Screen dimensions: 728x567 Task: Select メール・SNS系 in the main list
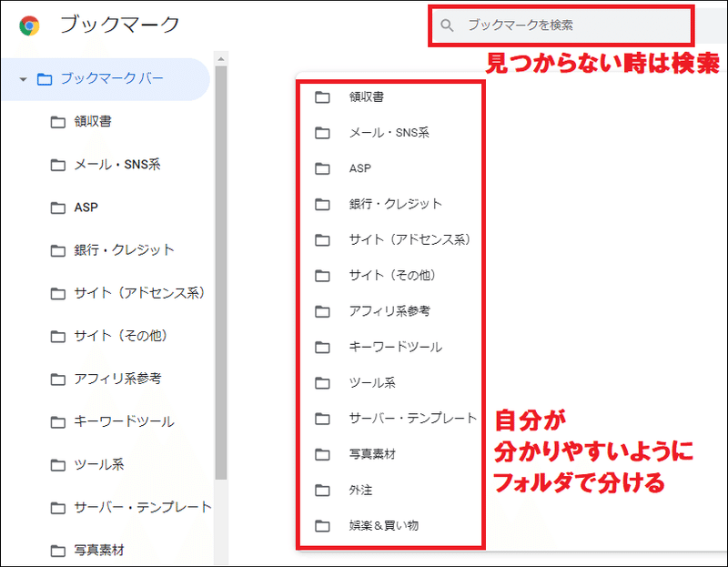(389, 133)
